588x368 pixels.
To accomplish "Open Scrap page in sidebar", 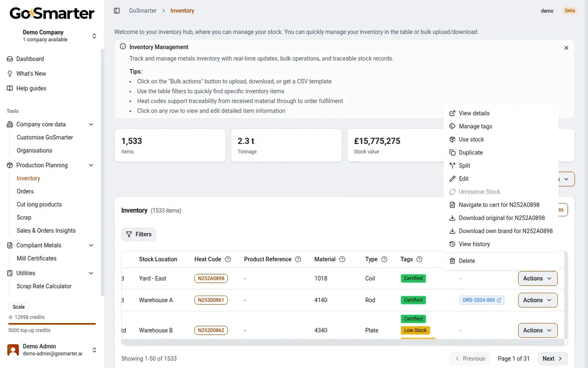I will [24, 217].
